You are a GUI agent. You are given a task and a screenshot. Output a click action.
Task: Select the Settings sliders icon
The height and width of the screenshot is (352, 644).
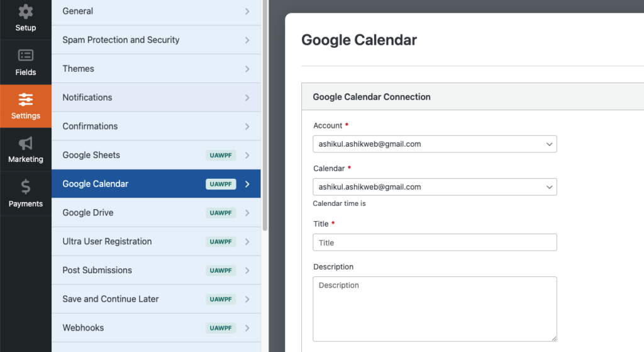[26, 99]
